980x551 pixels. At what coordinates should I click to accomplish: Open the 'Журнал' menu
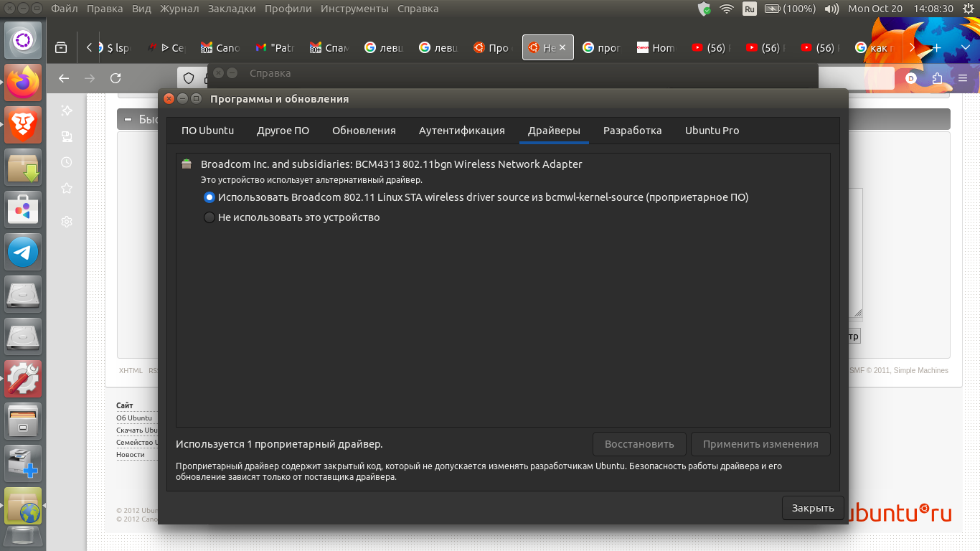pyautogui.click(x=179, y=9)
